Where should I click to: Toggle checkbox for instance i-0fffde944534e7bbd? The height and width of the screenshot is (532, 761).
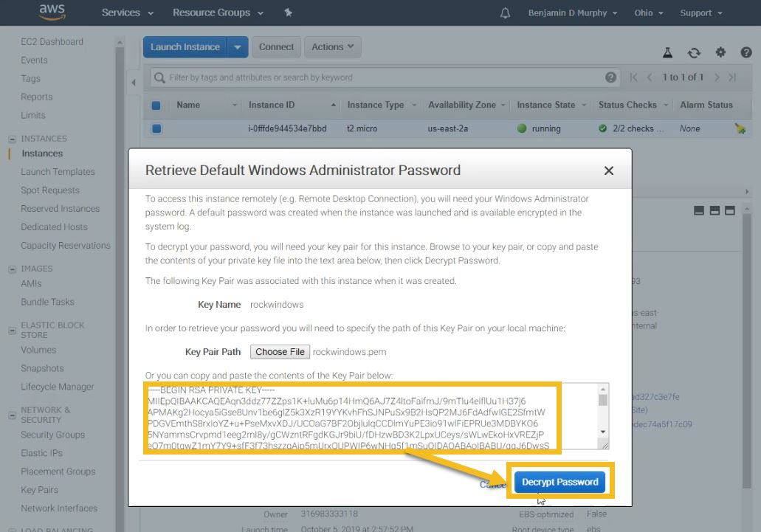pos(156,129)
